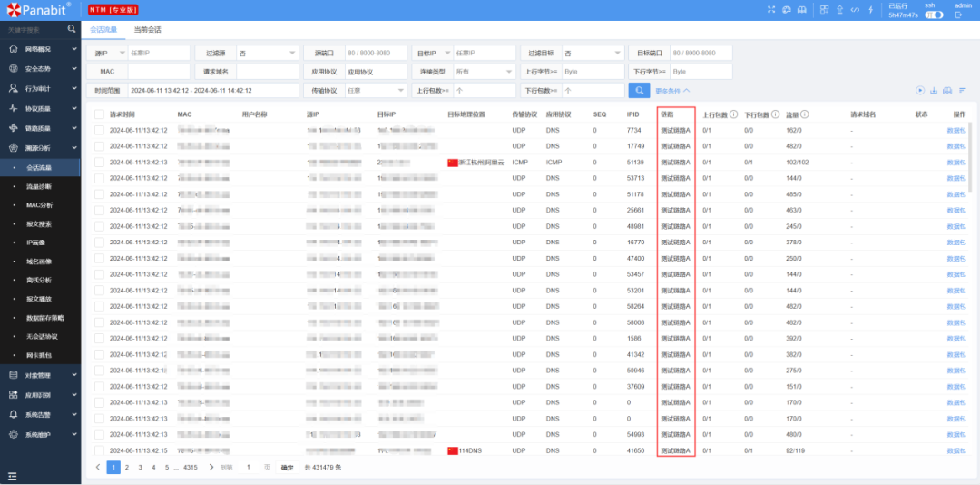The image size is (980, 485).
Task: Check the row with IPID 7734
Action: tap(100, 130)
